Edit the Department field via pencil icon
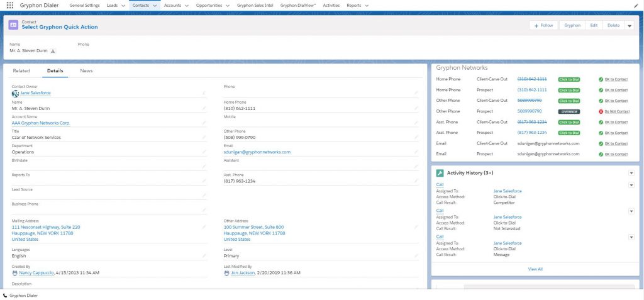Image resolution: width=644 pixels, height=300 pixels. pos(204,152)
